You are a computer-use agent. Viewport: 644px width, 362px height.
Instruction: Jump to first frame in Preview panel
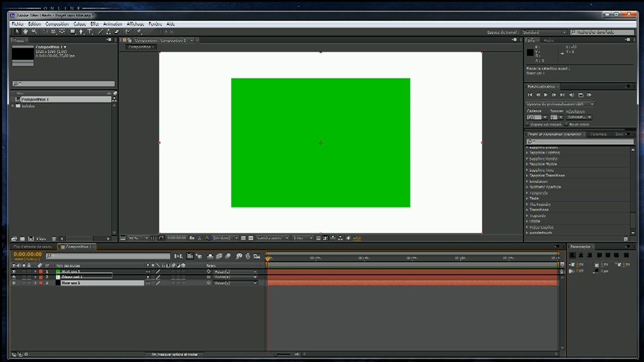click(530, 95)
